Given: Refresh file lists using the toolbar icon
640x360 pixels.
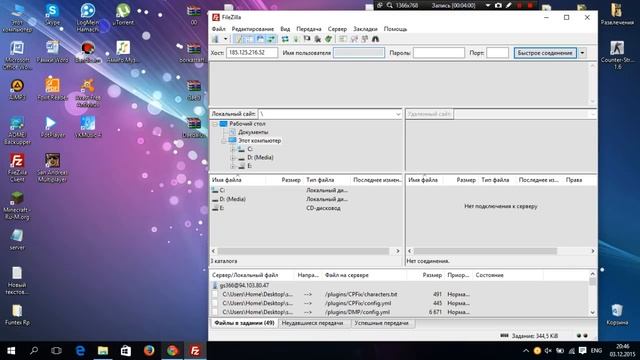Looking at the screenshot, I should 285,39.
